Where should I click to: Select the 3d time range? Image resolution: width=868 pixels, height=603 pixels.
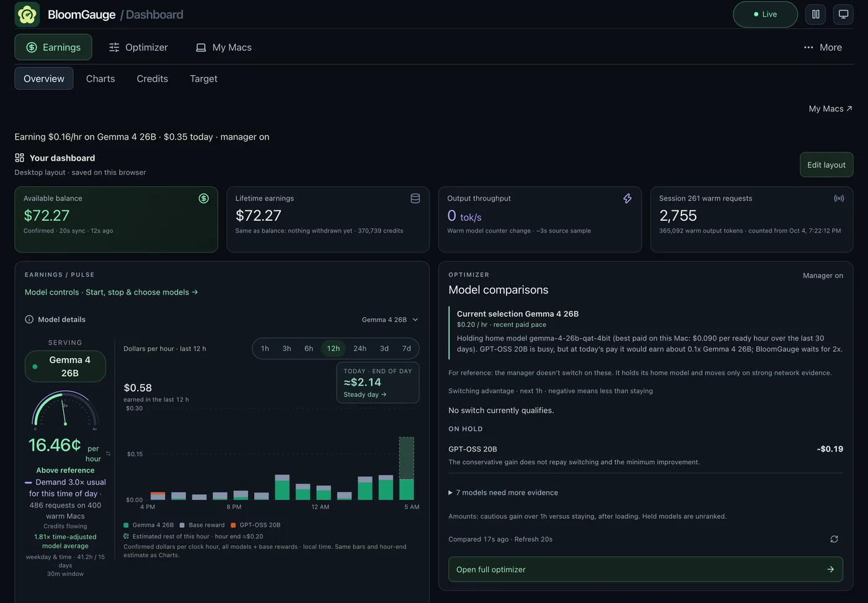(x=384, y=349)
